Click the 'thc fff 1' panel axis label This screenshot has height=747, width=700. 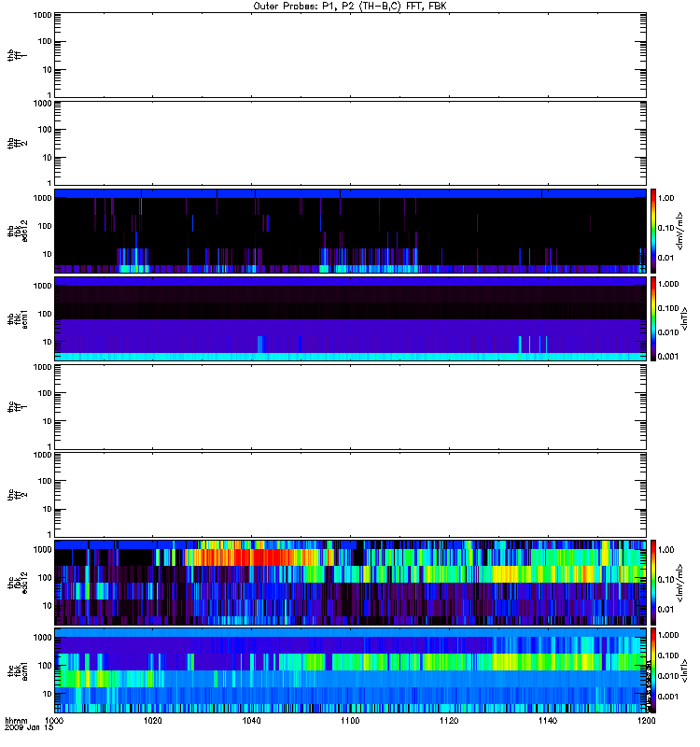click(x=17, y=407)
